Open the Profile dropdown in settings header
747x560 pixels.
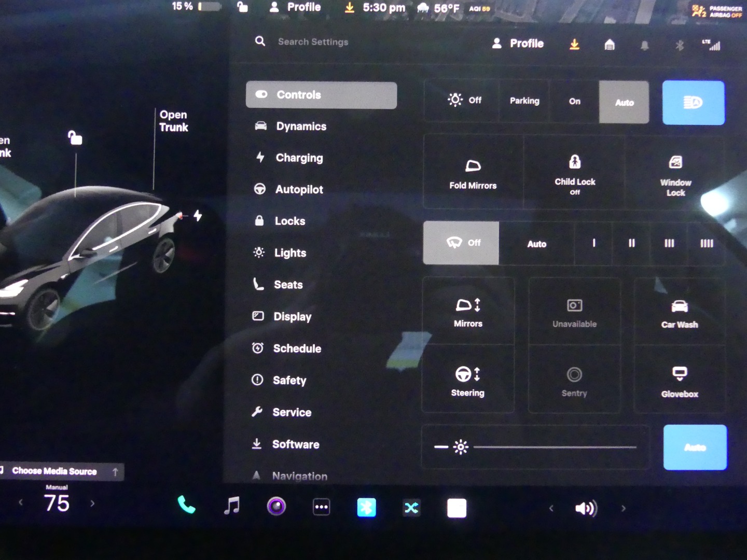(518, 44)
